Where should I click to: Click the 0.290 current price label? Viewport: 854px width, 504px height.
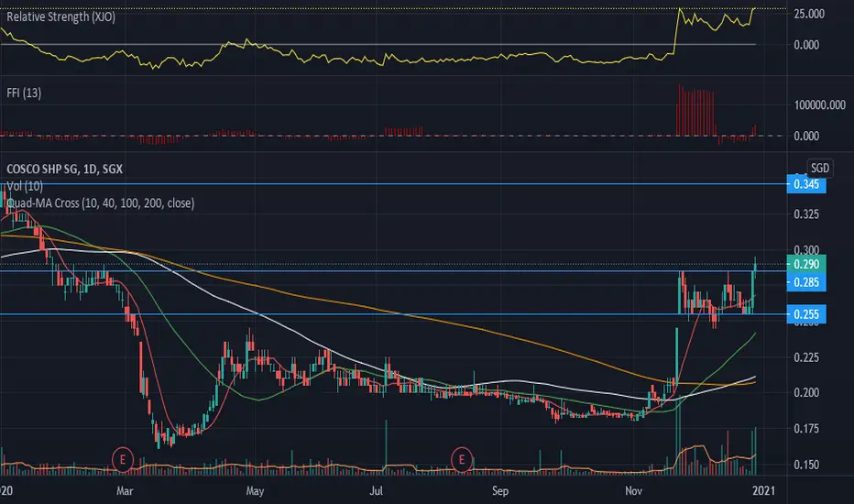806,264
